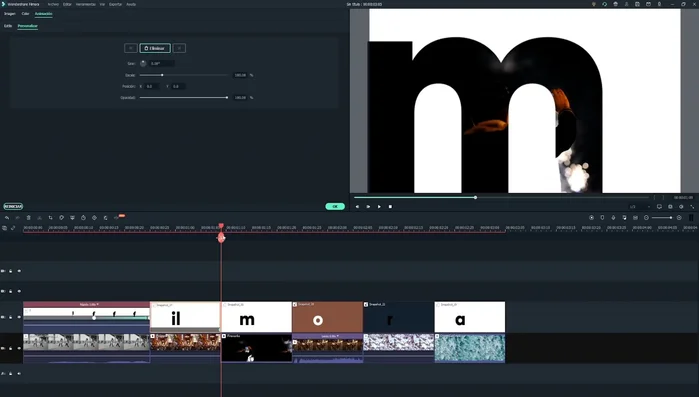Viewport: 699px width, 397px height.
Task: Click the green refresh icon in title bar
Action: (x=604, y=4)
